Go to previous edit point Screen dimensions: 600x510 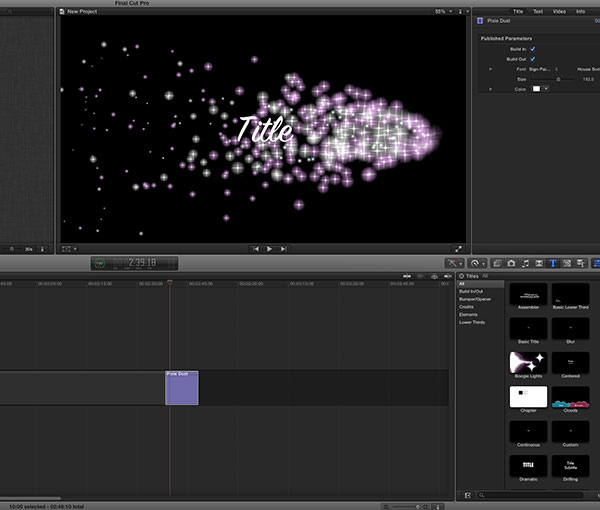[x=256, y=249]
